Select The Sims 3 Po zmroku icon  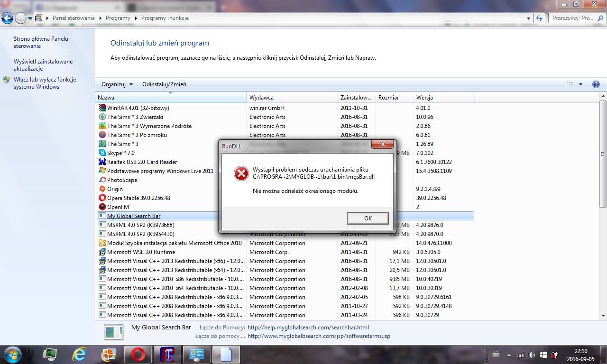pos(102,135)
